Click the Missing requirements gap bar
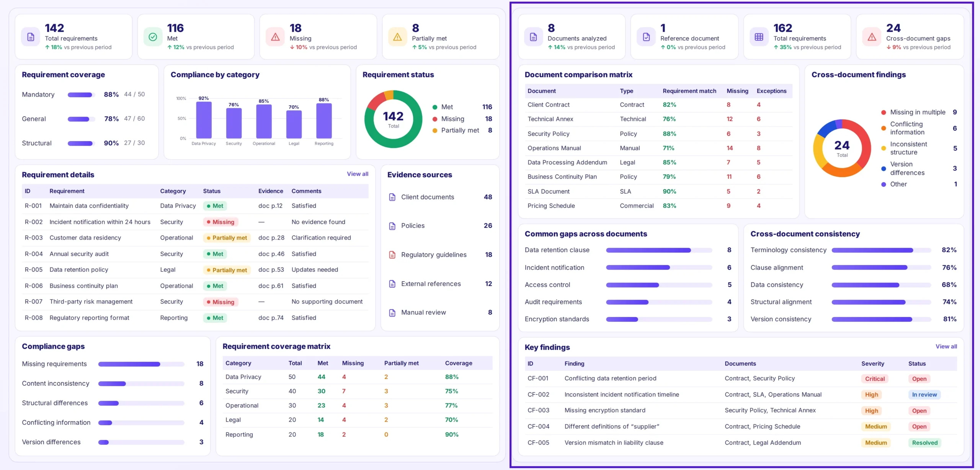The width and height of the screenshot is (980, 470). pos(141,364)
